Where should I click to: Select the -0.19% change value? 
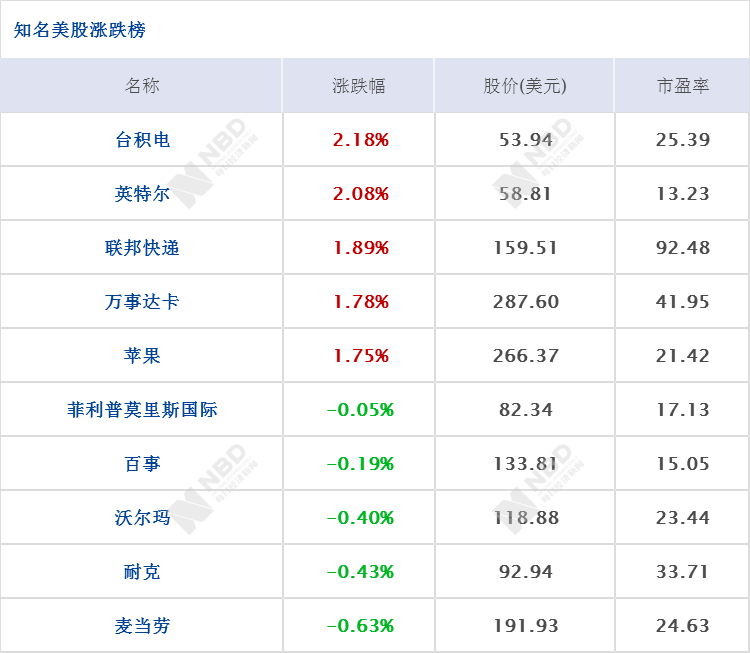[x=360, y=464]
